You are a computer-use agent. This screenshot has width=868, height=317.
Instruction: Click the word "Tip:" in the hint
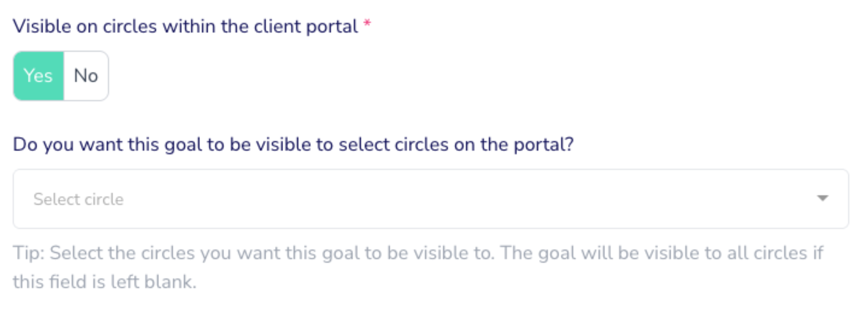coord(29,253)
